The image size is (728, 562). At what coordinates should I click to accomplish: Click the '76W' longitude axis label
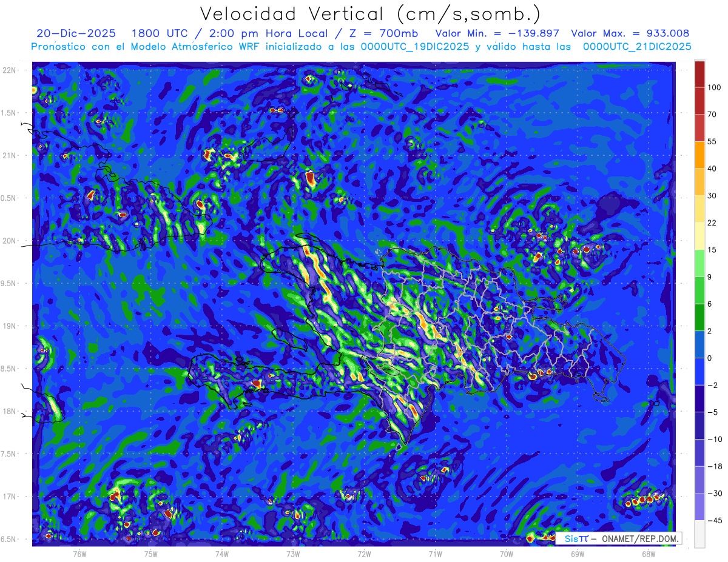[x=79, y=553]
